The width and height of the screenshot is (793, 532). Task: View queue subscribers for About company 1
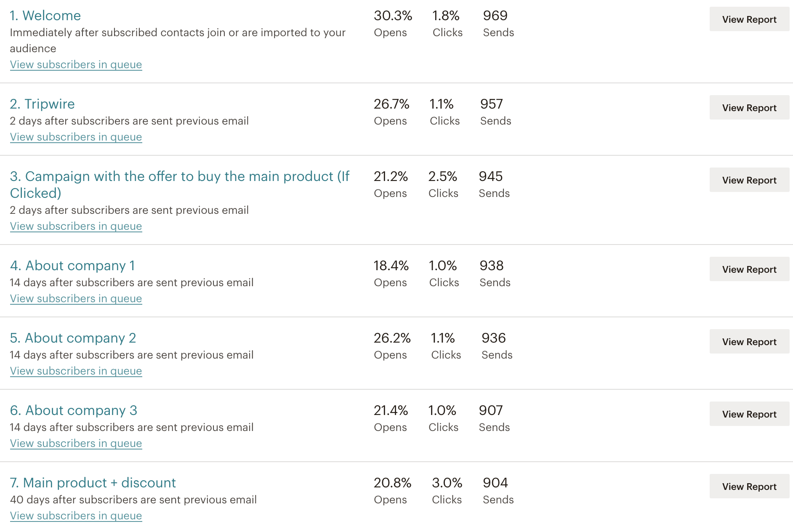pos(76,298)
